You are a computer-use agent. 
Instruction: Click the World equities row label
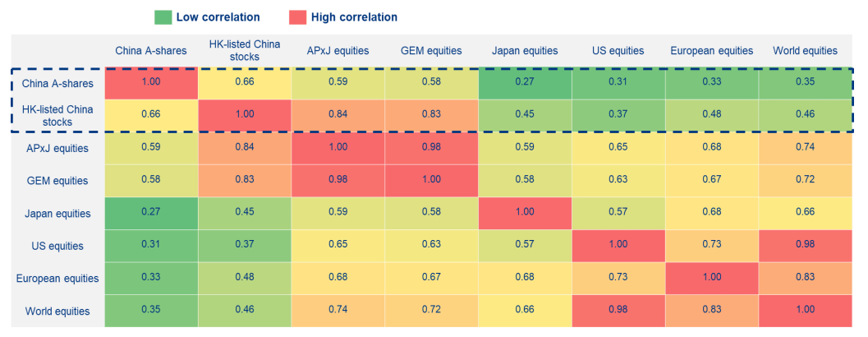57,311
